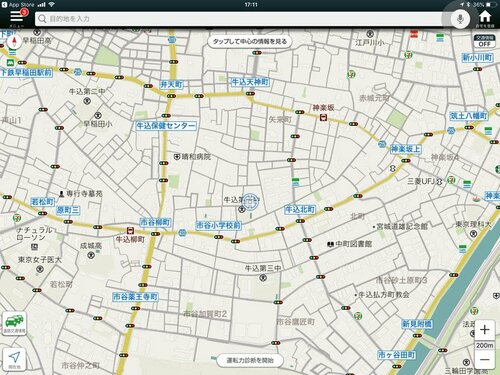The width and height of the screenshot is (500, 375).
Task: Tap 宮城道雄記念館 point of interest
Action: (400, 226)
